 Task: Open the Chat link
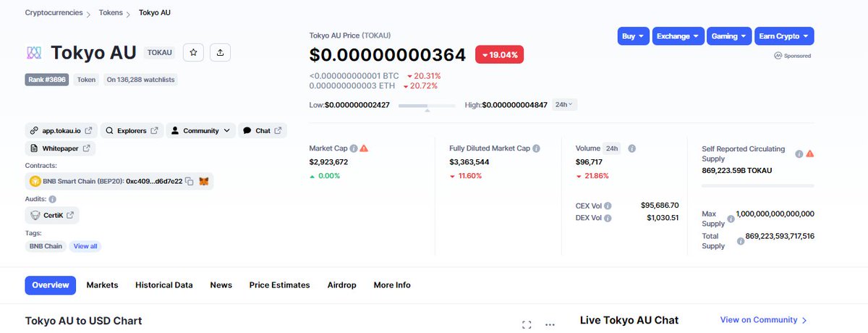(263, 131)
